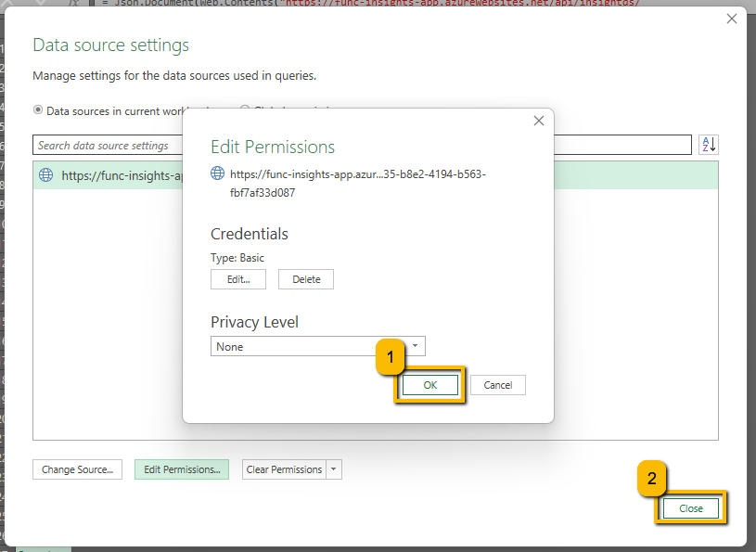Click the Edit Permissions... button
The image size is (756, 552).
tap(182, 469)
